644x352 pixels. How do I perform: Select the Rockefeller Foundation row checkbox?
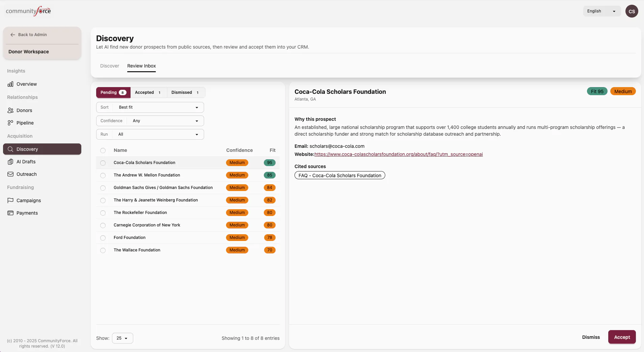coord(103,213)
